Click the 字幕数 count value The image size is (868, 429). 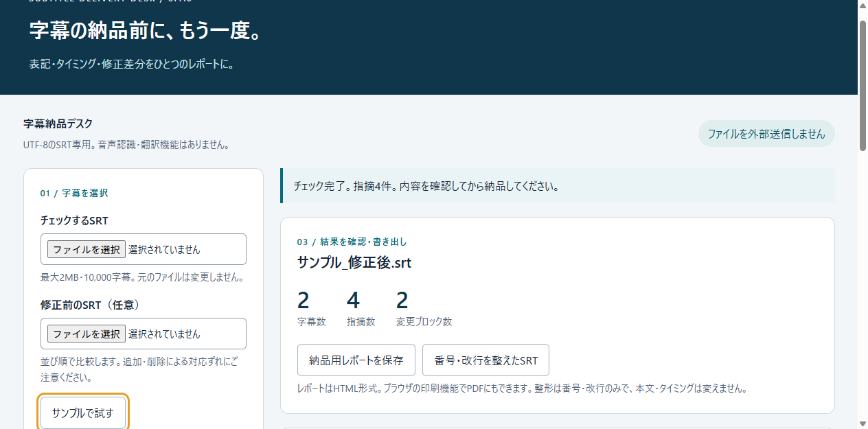(x=304, y=301)
